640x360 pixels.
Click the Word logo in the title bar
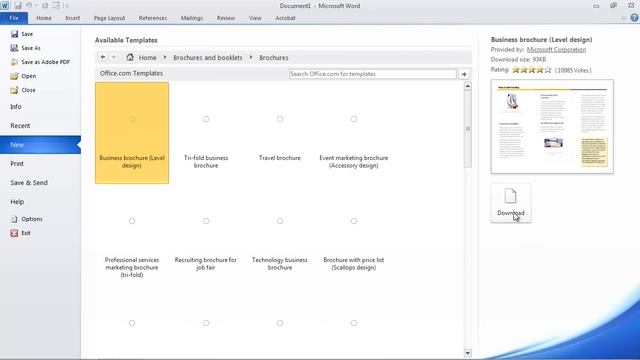pos(4,6)
